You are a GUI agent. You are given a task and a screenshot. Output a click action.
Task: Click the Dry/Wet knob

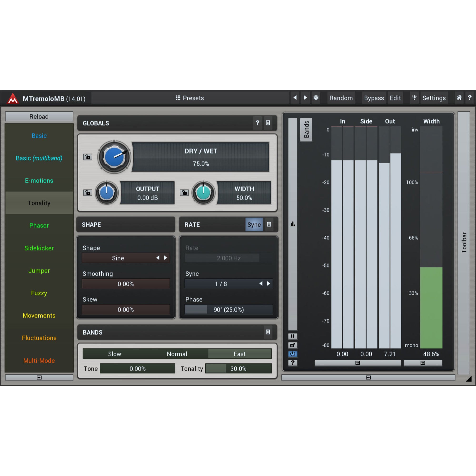pyautogui.click(x=114, y=157)
